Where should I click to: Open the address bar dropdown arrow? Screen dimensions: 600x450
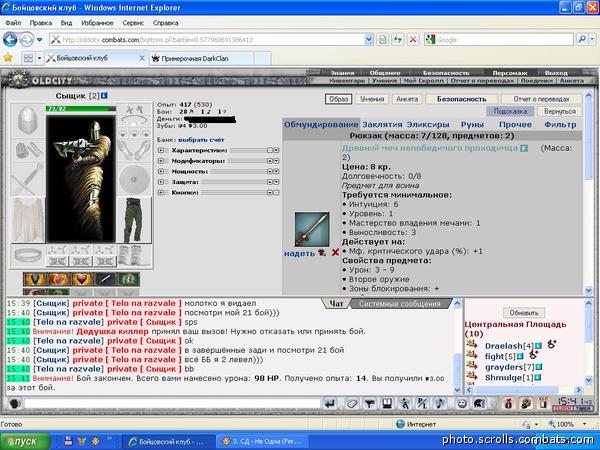368,39
